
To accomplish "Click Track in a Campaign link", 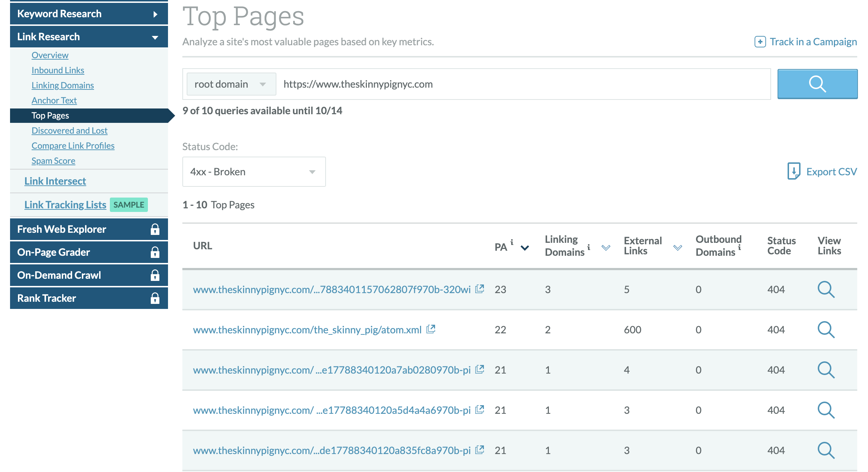I will pos(813,42).
